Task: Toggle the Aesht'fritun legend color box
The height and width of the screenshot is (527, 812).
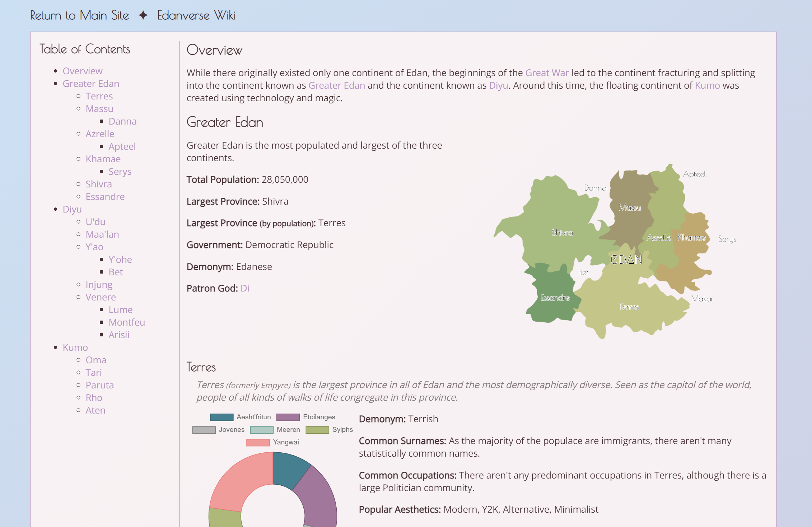Action: (221, 417)
